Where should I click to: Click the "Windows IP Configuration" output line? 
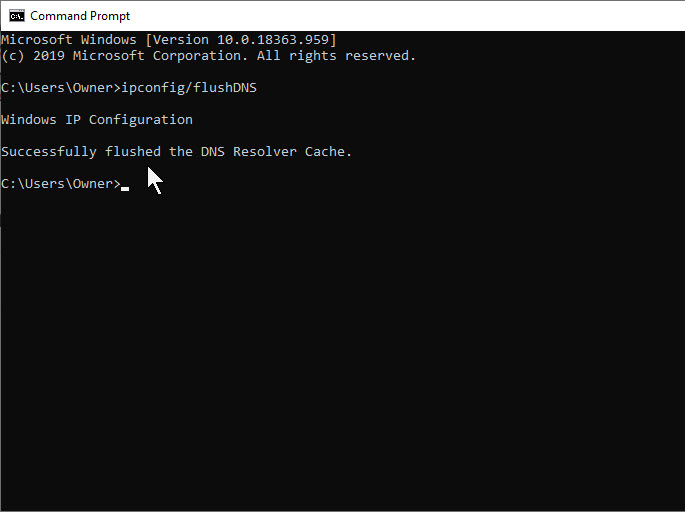coord(97,120)
